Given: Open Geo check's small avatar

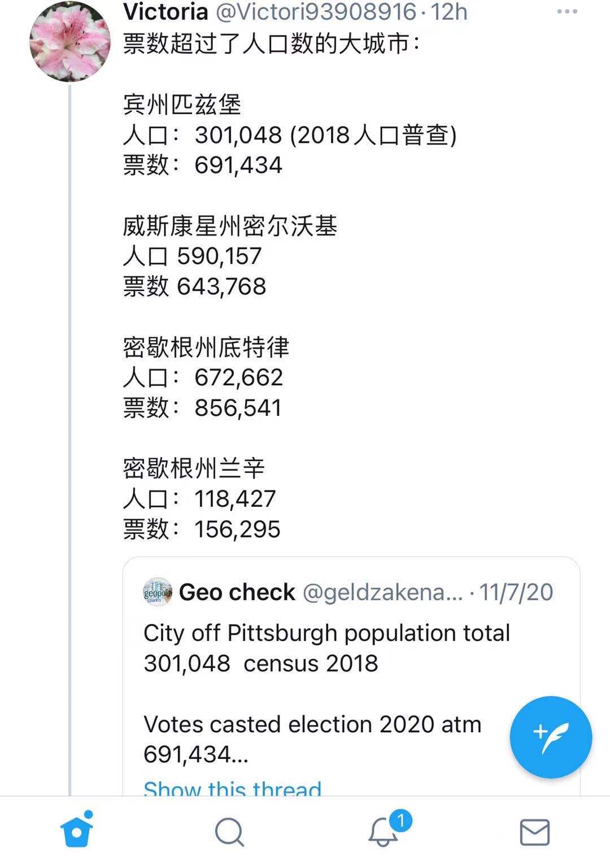Looking at the screenshot, I should [158, 592].
